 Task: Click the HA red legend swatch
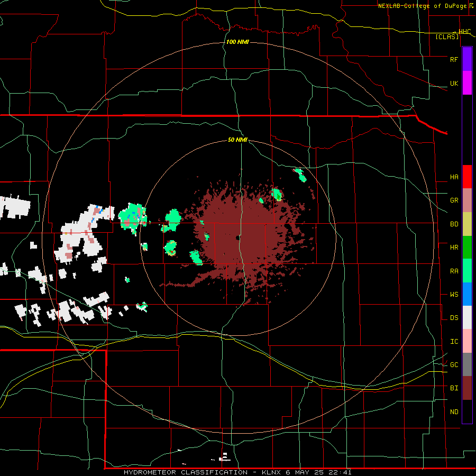(467, 177)
